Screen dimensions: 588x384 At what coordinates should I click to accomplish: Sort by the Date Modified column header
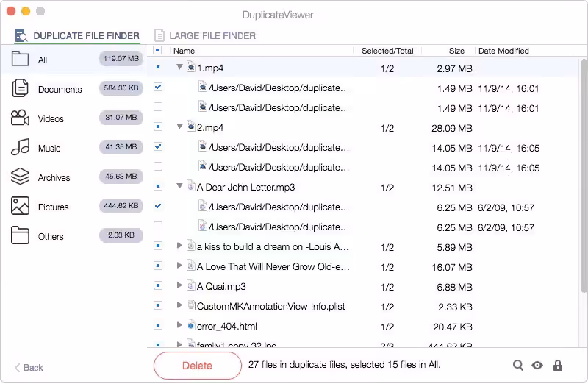point(503,51)
